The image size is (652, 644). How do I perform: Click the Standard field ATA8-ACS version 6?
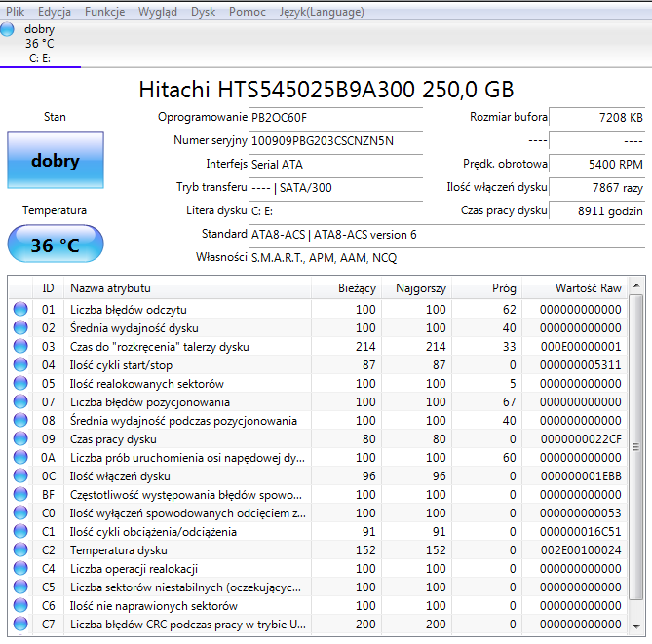pyautogui.click(x=446, y=235)
